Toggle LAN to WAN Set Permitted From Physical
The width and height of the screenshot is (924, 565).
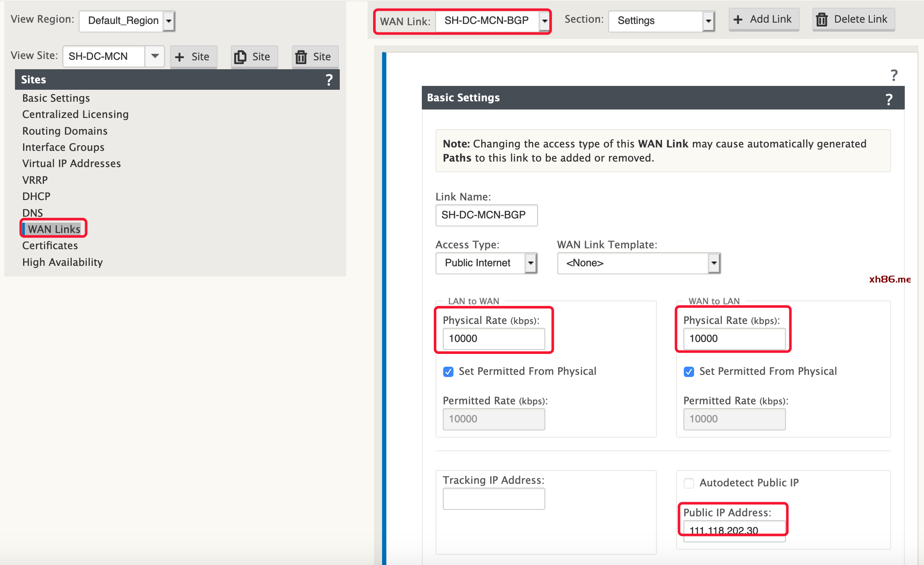click(448, 372)
